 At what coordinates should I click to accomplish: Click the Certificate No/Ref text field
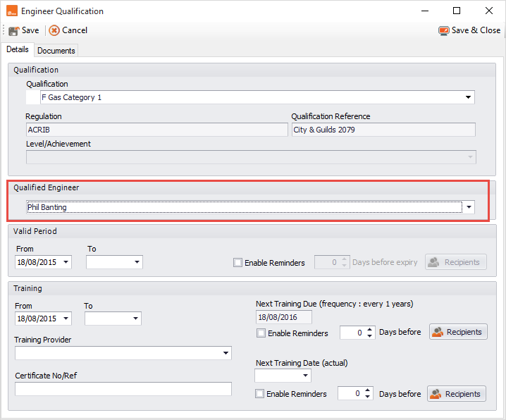coord(123,389)
